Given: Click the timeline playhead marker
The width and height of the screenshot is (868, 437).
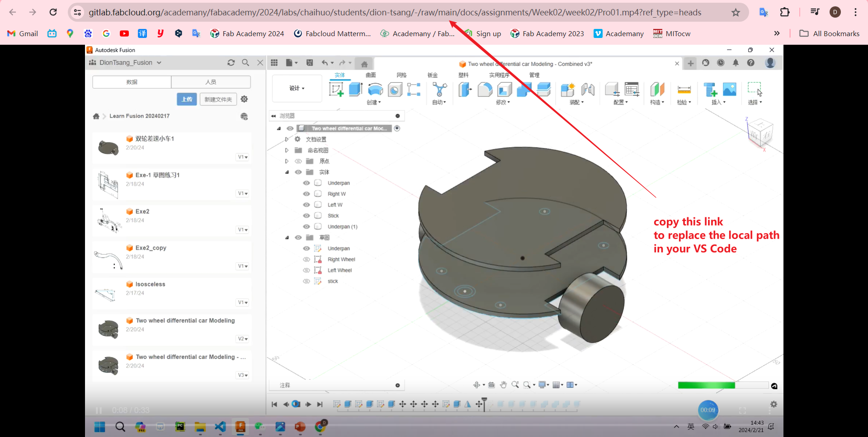Looking at the screenshot, I should pyautogui.click(x=484, y=404).
